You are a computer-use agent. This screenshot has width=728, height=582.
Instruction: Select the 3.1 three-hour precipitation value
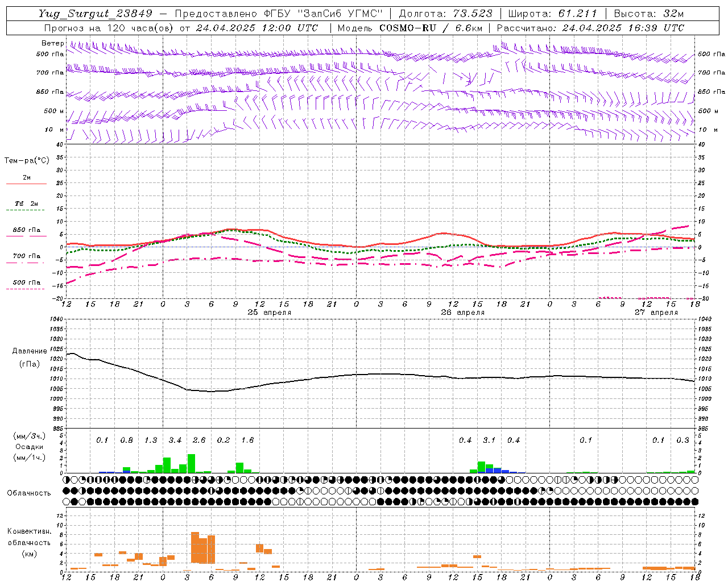pyautogui.click(x=489, y=440)
